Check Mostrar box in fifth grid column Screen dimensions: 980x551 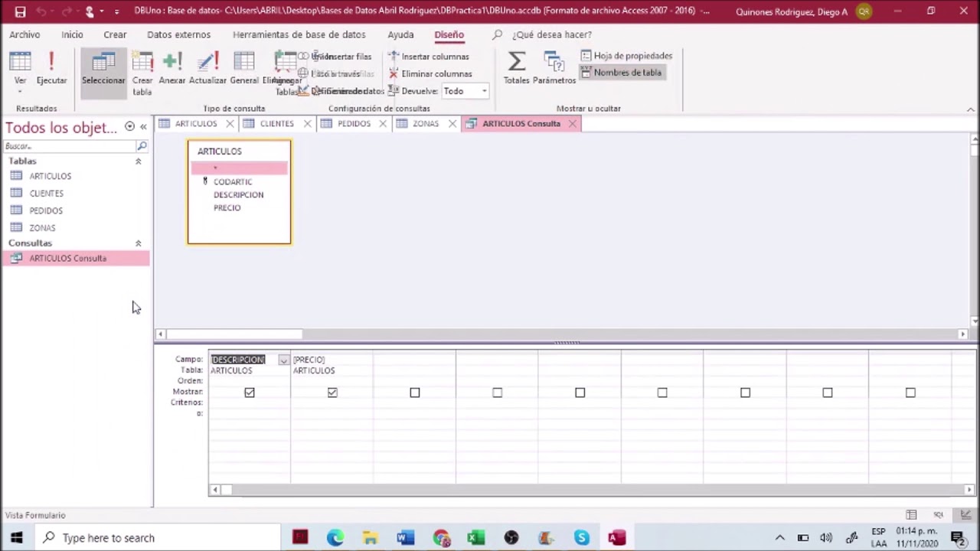580,393
